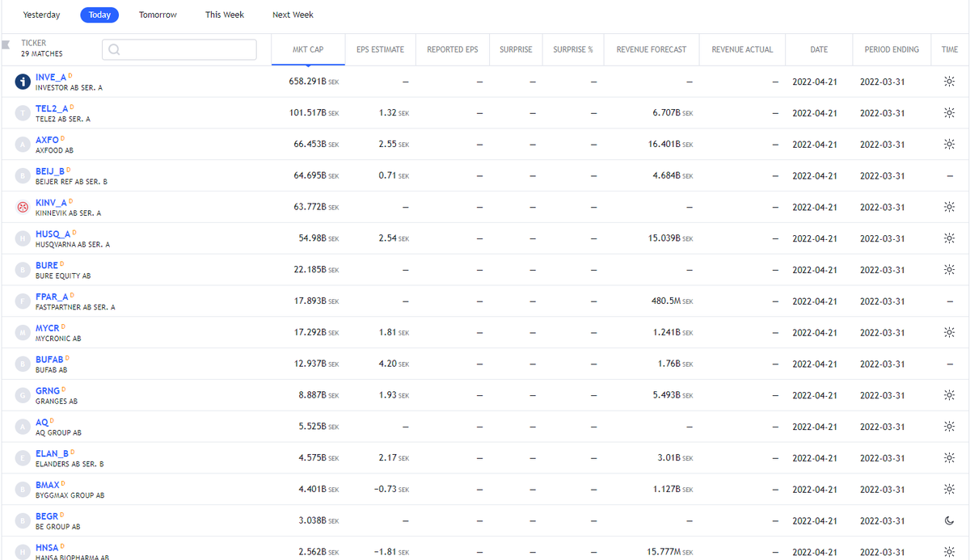Viewport: 970px width, 560px height.
Task: Click the AQ GROUP AB company name
Action: coord(58,433)
